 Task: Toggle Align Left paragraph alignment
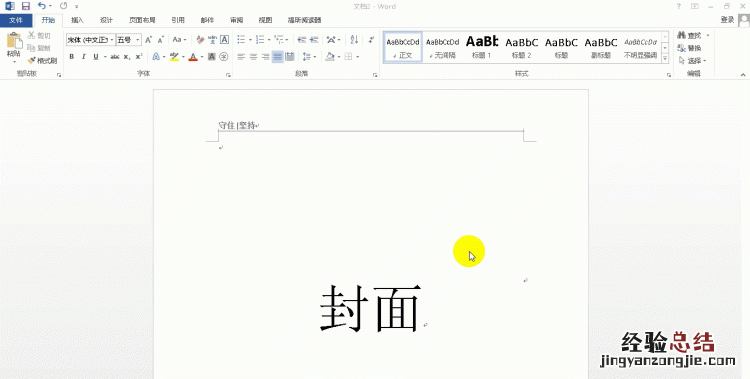pyautogui.click(x=241, y=56)
